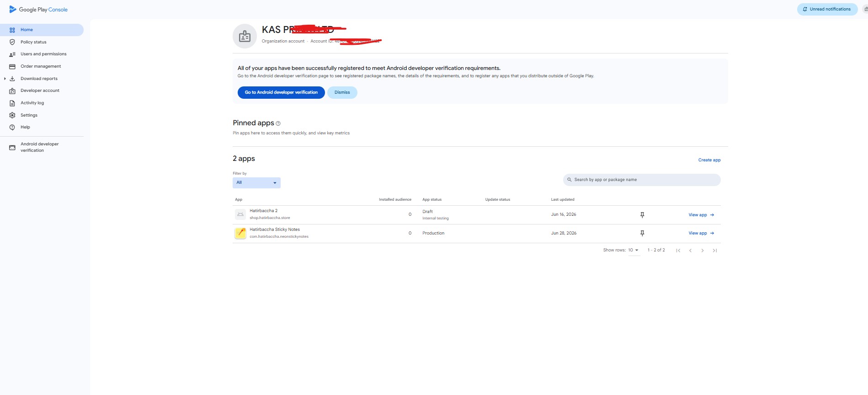Click the com.hatirbaccha.neonstickynotes package name
This screenshot has height=395, width=868.
click(279, 237)
